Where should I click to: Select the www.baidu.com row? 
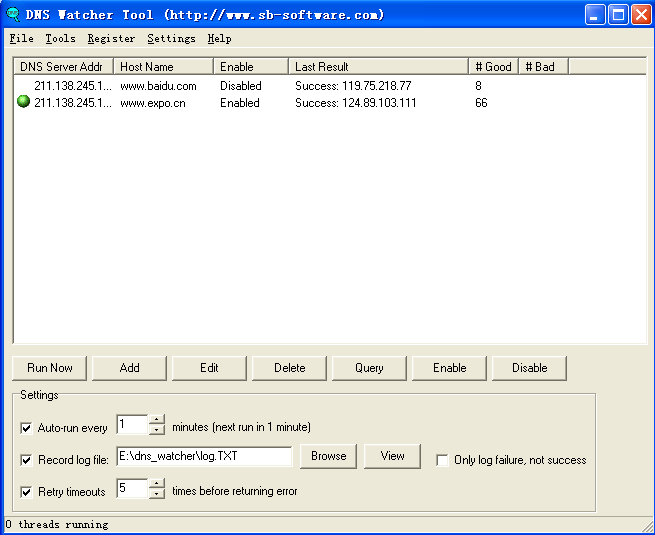pos(158,86)
